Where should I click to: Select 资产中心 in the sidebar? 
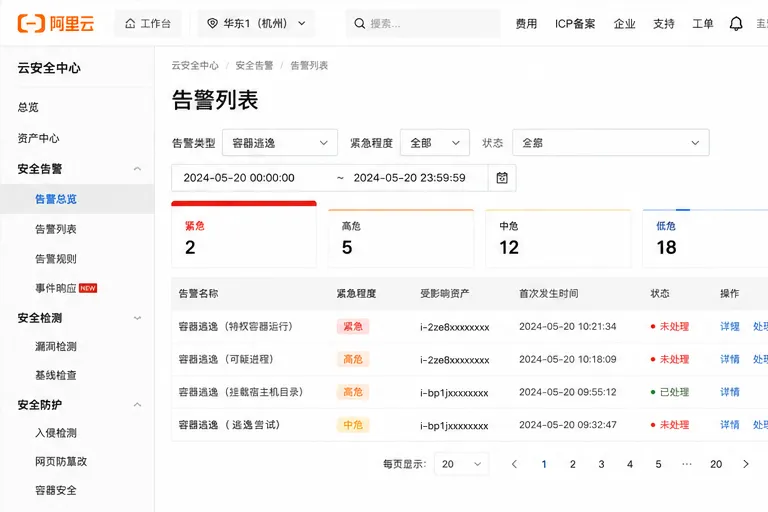tap(38, 138)
